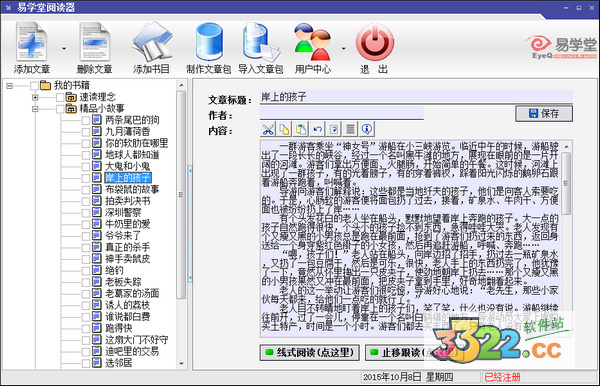Viewport: 600px width, 386px height.
Task: Expand the 速读理念 folder node
Action: [35, 98]
